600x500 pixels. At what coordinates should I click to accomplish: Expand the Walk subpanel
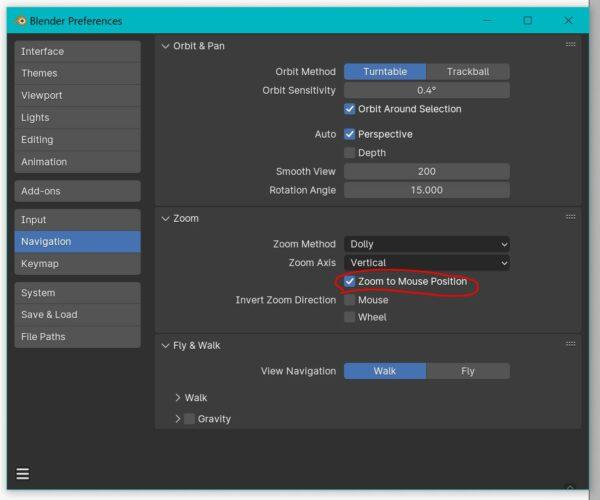[x=178, y=398]
